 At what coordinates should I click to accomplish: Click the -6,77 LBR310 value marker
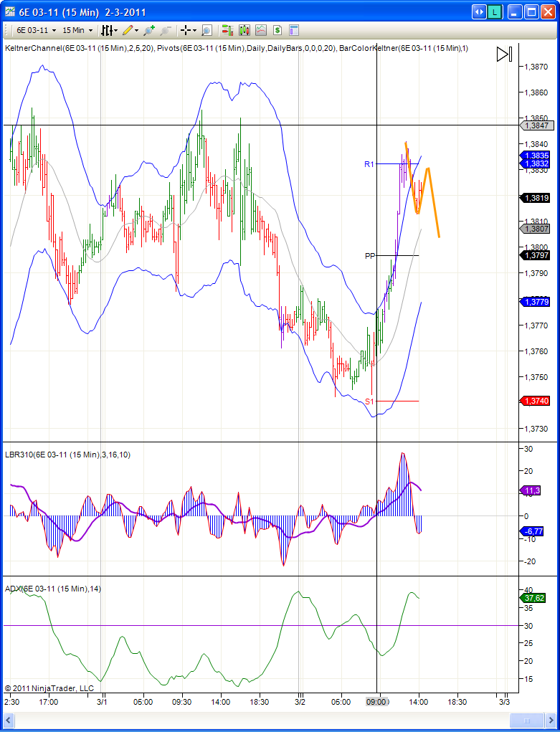(x=531, y=531)
